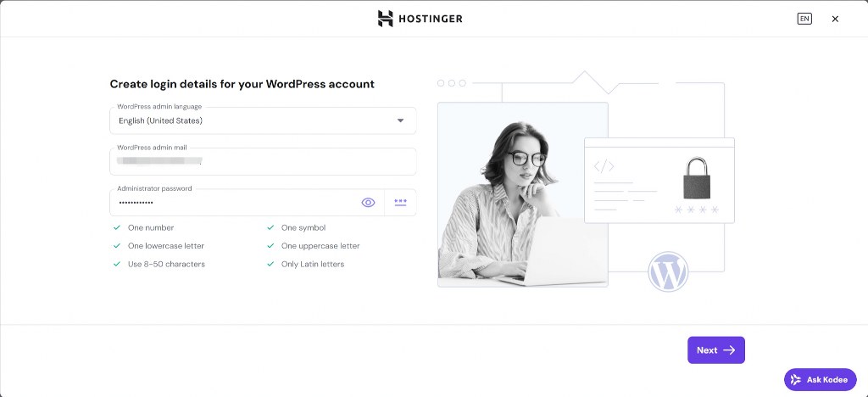Open the EN language selector
Image resolution: width=868 pixels, height=397 pixels.
(804, 19)
